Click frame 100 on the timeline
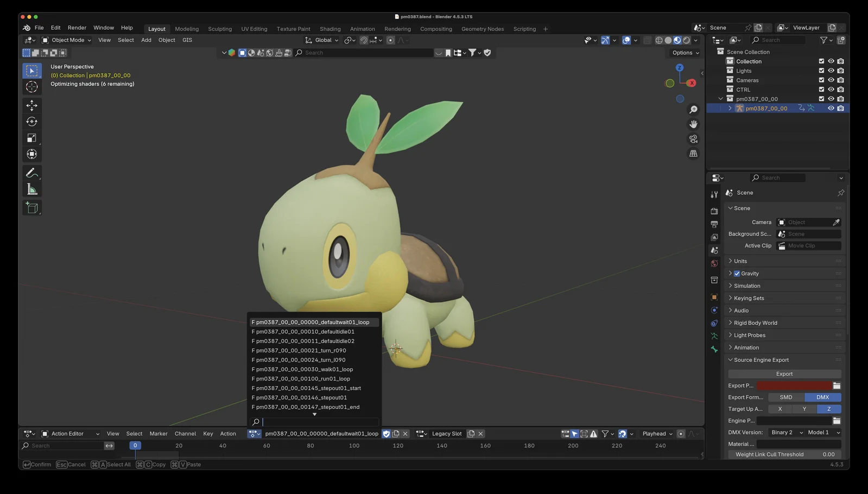 click(354, 446)
